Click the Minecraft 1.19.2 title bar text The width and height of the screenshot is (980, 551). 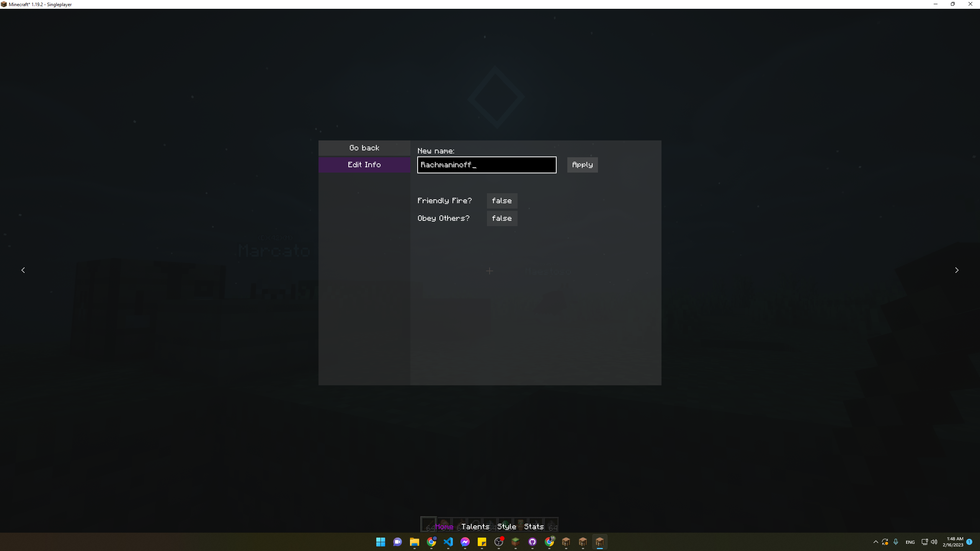coord(40,4)
